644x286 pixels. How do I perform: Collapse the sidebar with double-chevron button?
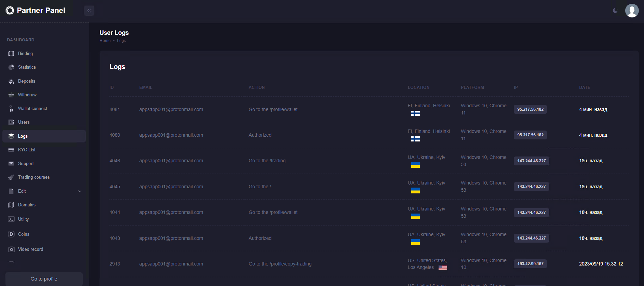coord(89,11)
